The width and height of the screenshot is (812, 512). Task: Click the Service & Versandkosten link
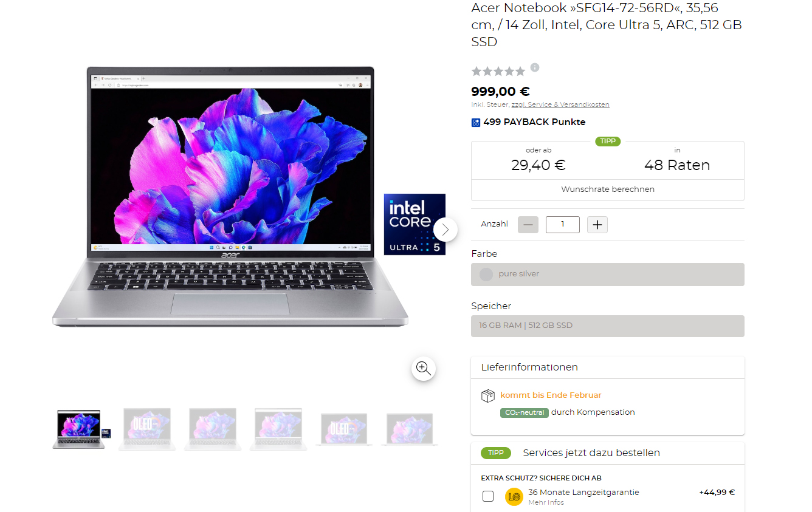pyautogui.click(x=569, y=104)
